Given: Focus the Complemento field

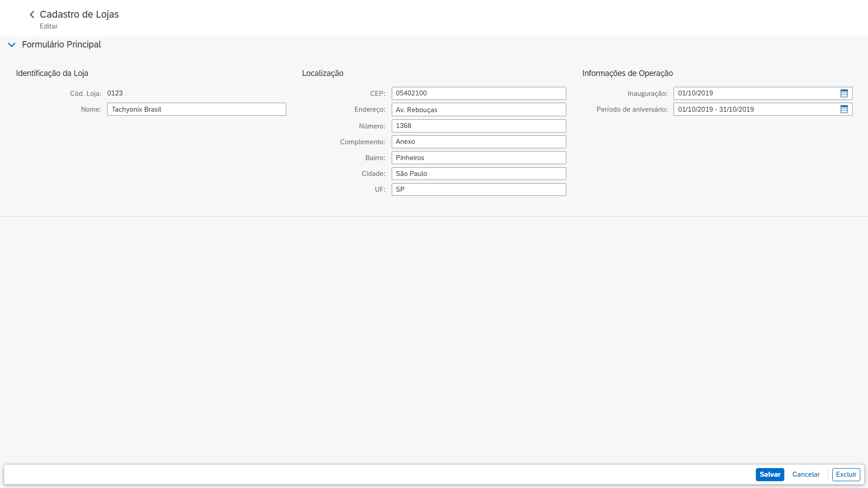Looking at the screenshot, I should click(479, 142).
